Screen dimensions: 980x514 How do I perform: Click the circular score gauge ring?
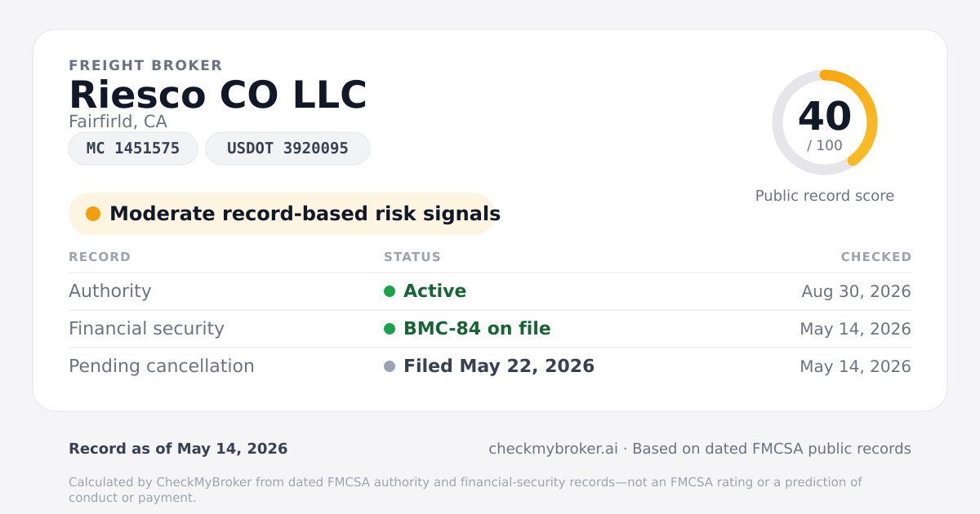(825, 122)
